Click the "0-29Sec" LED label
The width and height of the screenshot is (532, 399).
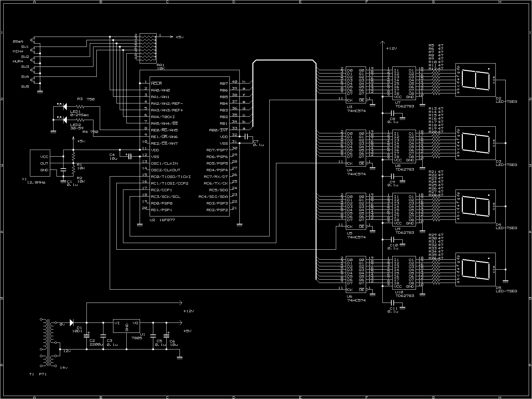[79, 115]
